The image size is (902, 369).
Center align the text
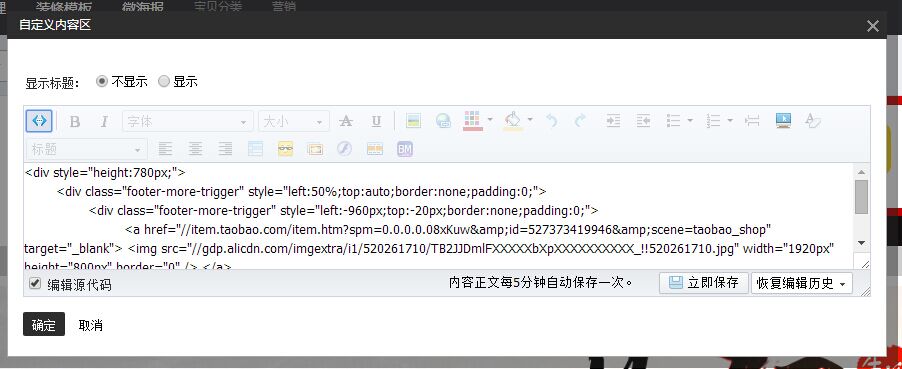click(x=196, y=149)
